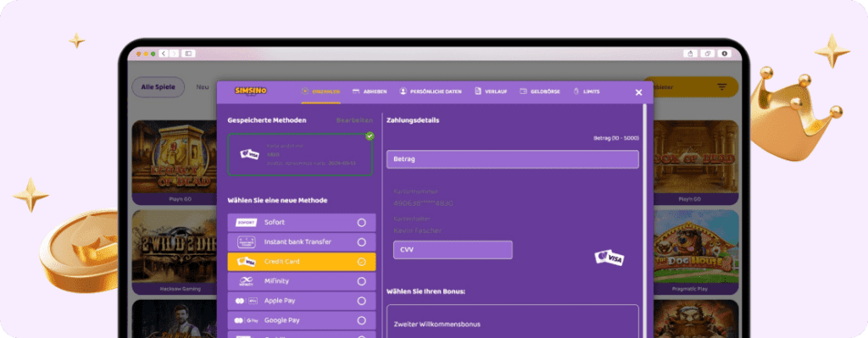
Task: Select the Mifinity radio button
Action: click(x=361, y=281)
